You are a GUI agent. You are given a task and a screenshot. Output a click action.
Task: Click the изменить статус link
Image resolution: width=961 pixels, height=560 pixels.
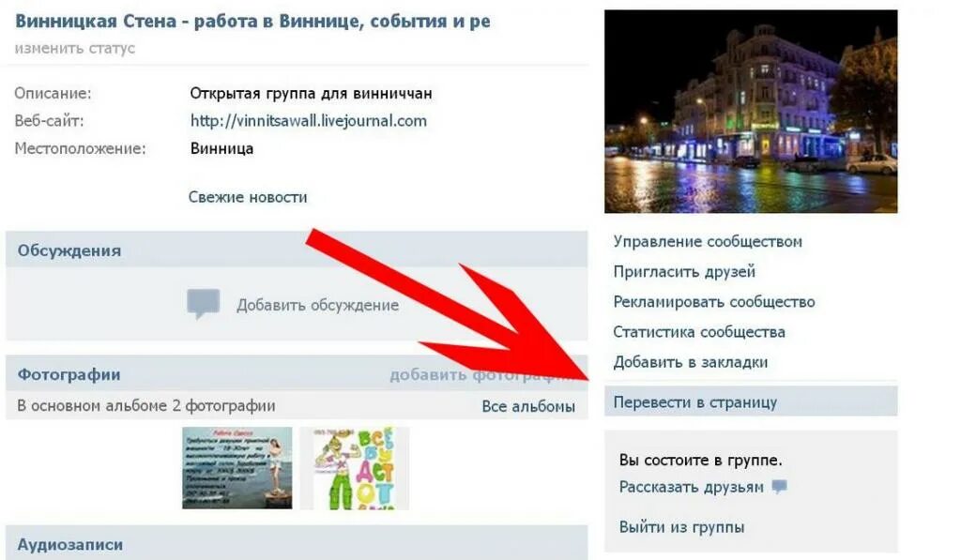[75, 48]
